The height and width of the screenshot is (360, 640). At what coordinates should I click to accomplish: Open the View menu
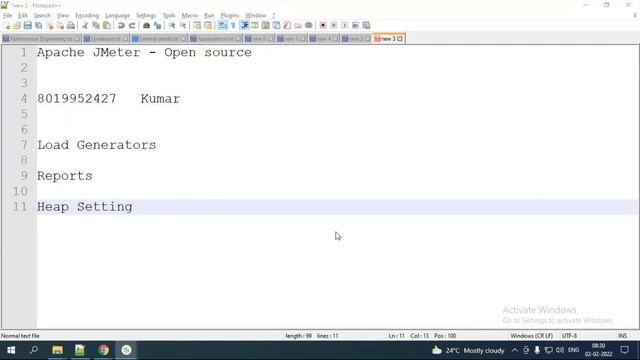[x=62, y=16]
